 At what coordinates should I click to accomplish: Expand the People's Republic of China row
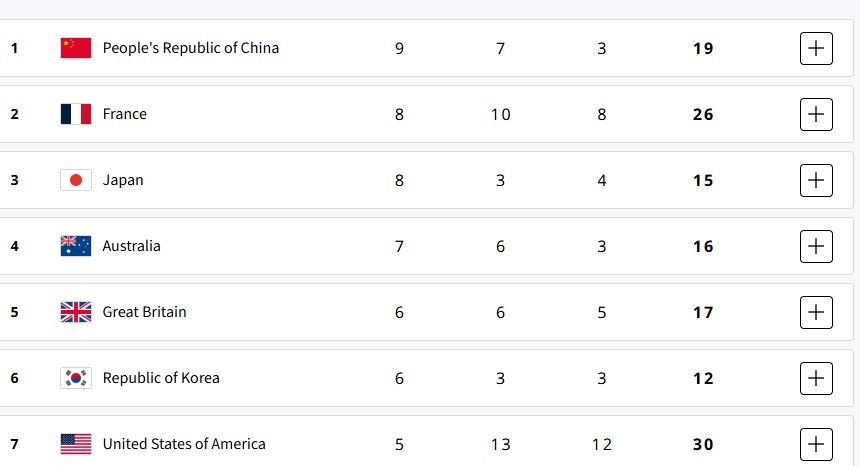pos(816,48)
